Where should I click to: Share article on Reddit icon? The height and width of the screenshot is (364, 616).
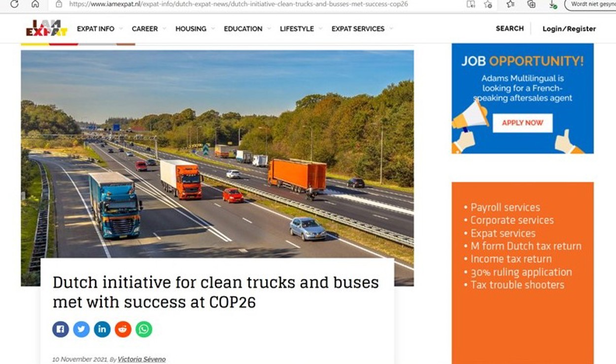[x=123, y=329]
